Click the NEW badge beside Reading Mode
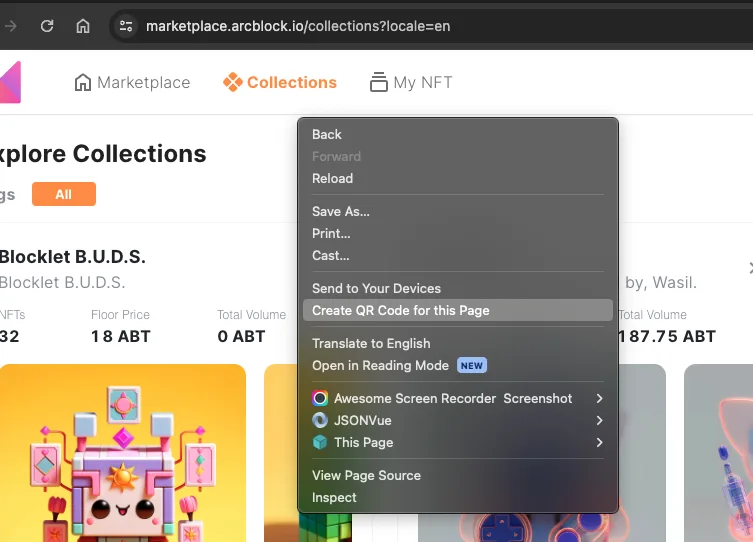Image resolution: width=753 pixels, height=542 pixels. click(x=472, y=365)
